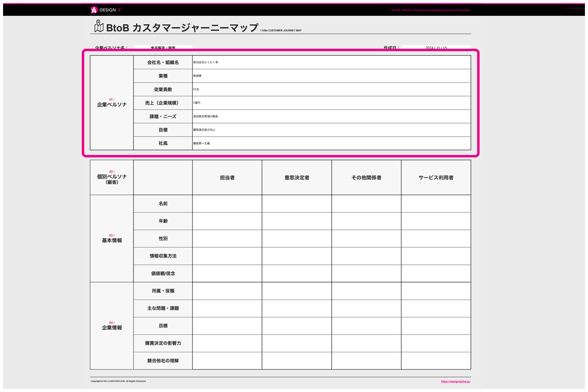Click the '購買決定の影響力' row label
Screen dimensions: 588x392
[x=163, y=343]
